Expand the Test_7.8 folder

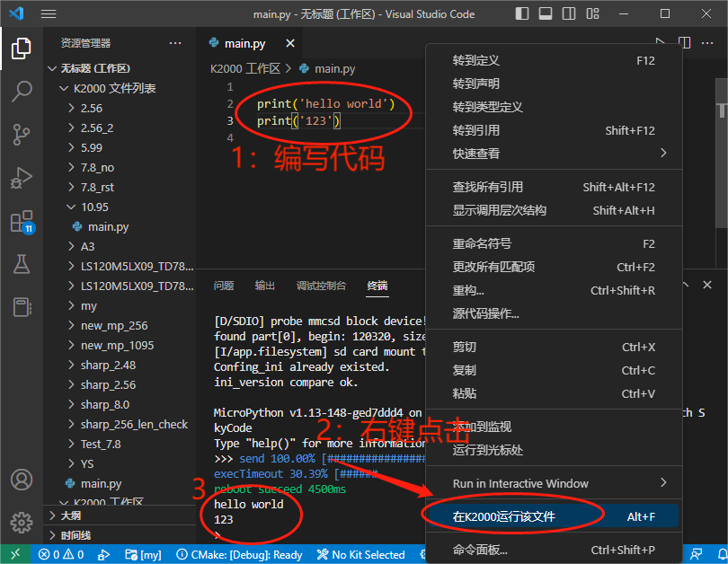tap(120, 445)
